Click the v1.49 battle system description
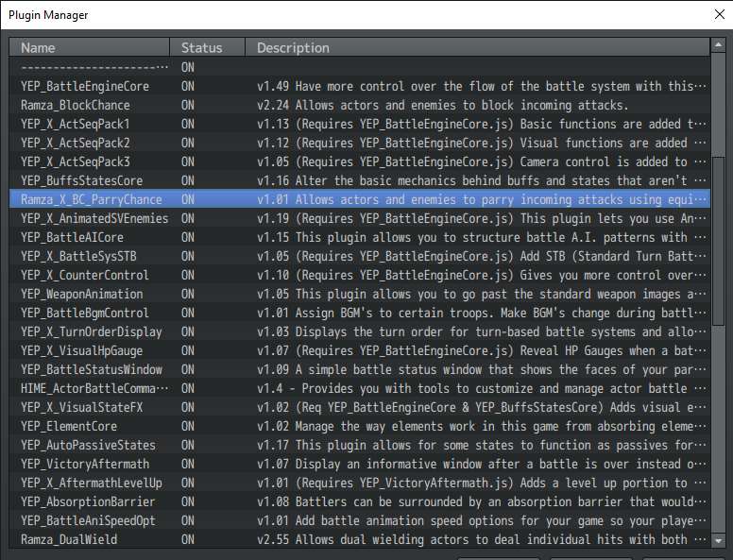Screen dimensions: 733x560 [482, 87]
